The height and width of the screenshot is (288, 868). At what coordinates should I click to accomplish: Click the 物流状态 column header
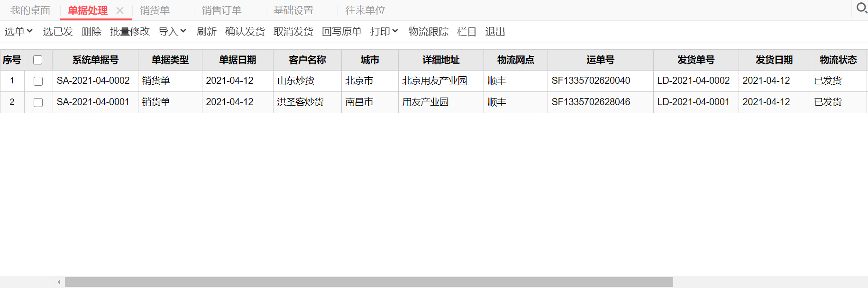pyautogui.click(x=838, y=60)
